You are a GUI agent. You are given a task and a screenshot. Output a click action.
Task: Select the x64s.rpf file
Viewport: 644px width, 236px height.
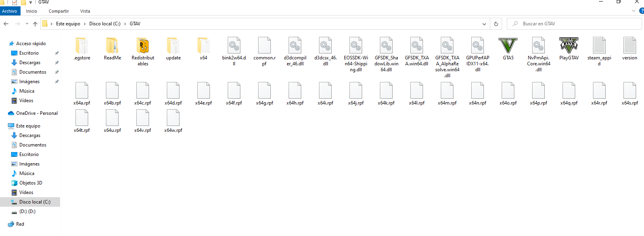(630, 94)
